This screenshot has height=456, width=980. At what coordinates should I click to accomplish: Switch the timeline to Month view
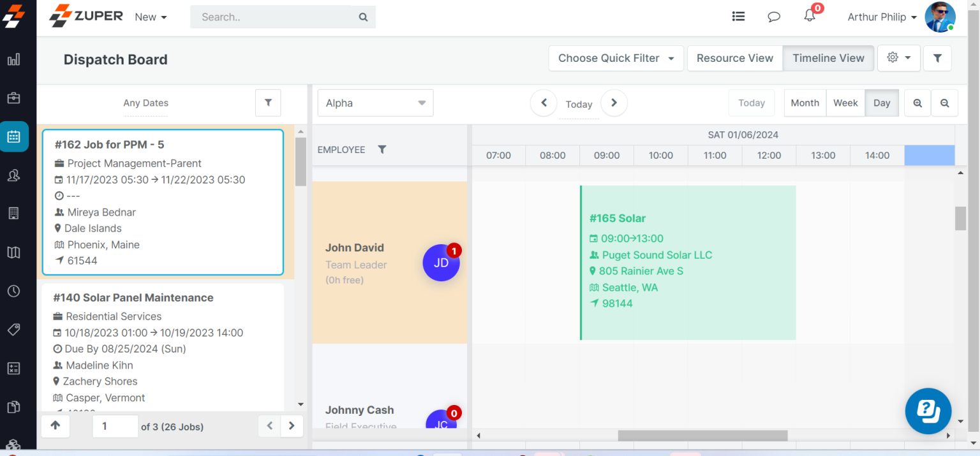tap(805, 103)
